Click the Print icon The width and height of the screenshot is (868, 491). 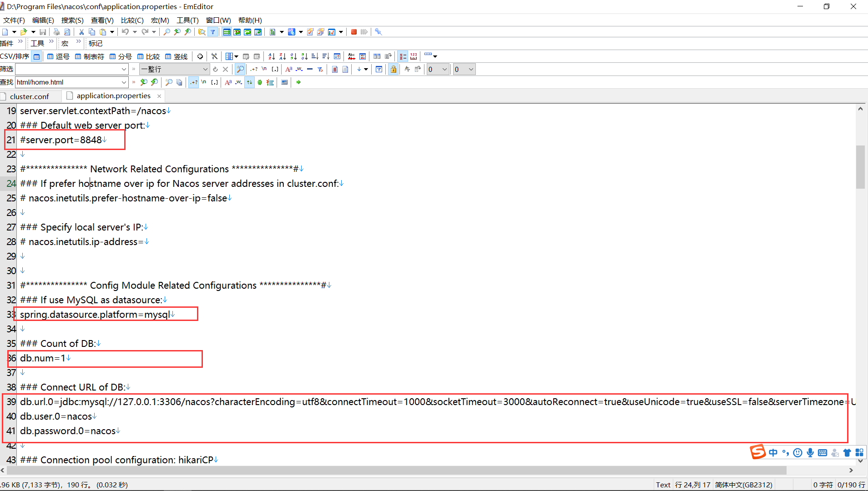56,32
